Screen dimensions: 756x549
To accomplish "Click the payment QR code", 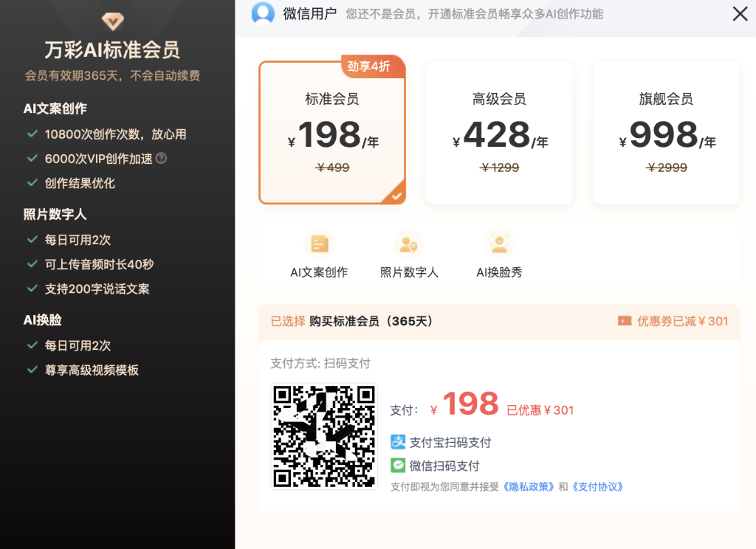I will pyautogui.click(x=324, y=436).
